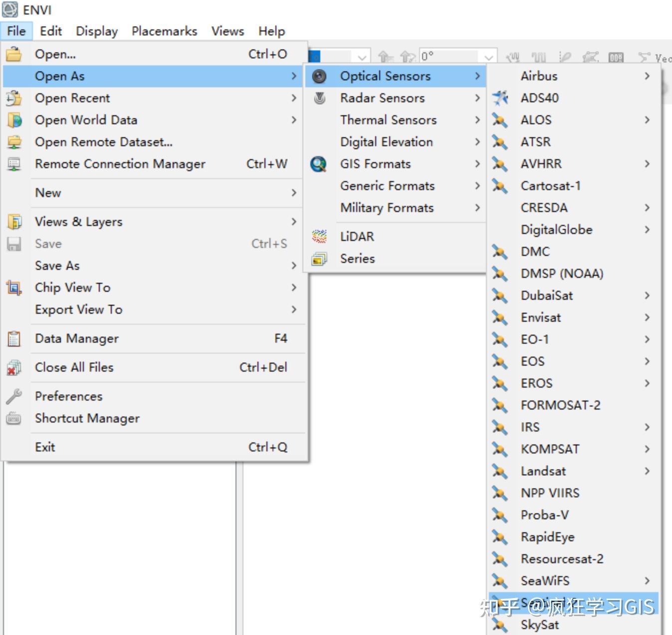Expand the Generic Formats submenu arrow

(x=477, y=186)
